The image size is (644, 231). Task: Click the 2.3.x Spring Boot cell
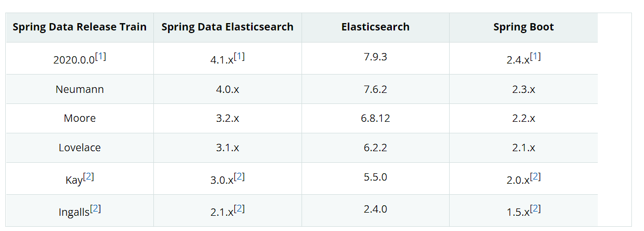pyautogui.click(x=524, y=89)
